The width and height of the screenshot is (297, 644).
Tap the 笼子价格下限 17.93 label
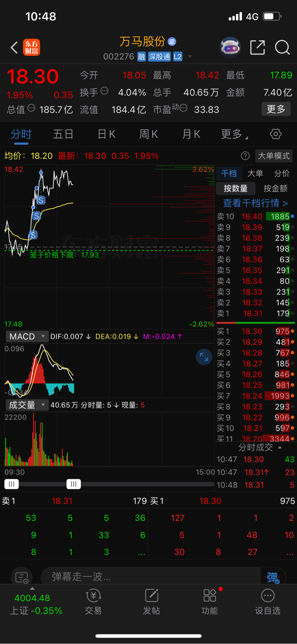[x=64, y=255]
